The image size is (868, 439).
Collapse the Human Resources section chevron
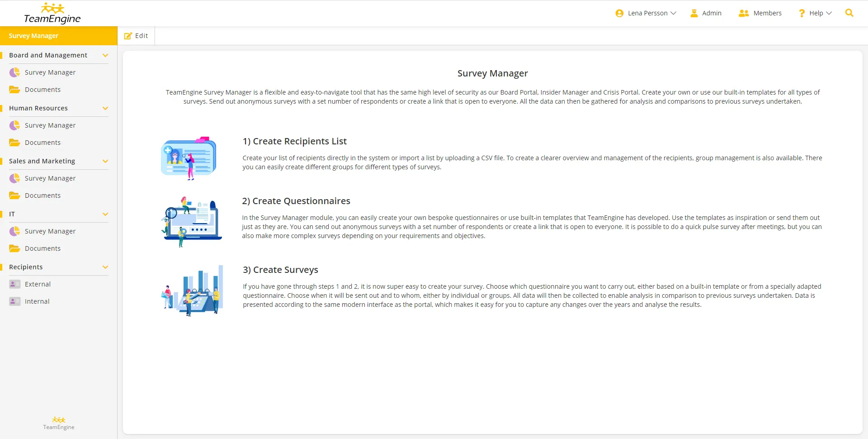105,108
